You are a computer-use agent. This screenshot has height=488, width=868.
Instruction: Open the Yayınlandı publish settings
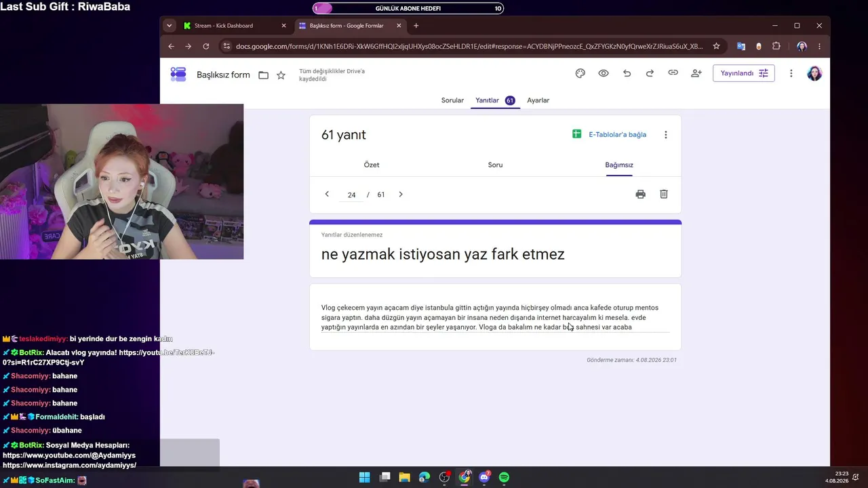click(744, 73)
